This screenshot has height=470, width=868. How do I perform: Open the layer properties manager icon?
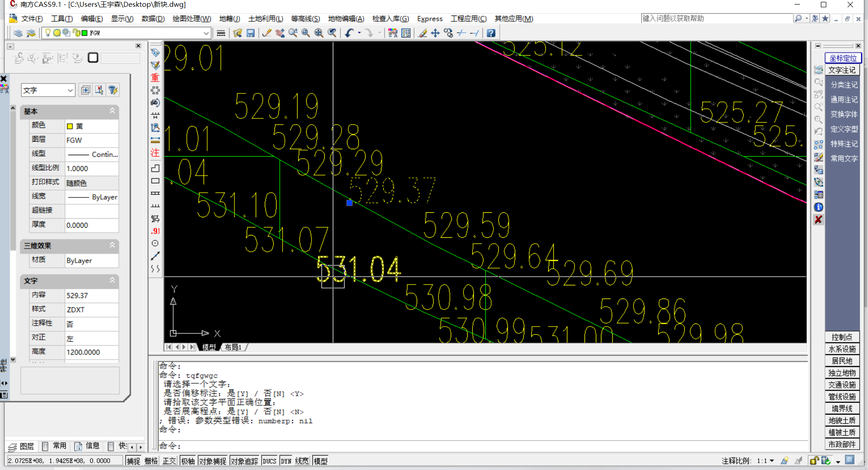point(18,33)
